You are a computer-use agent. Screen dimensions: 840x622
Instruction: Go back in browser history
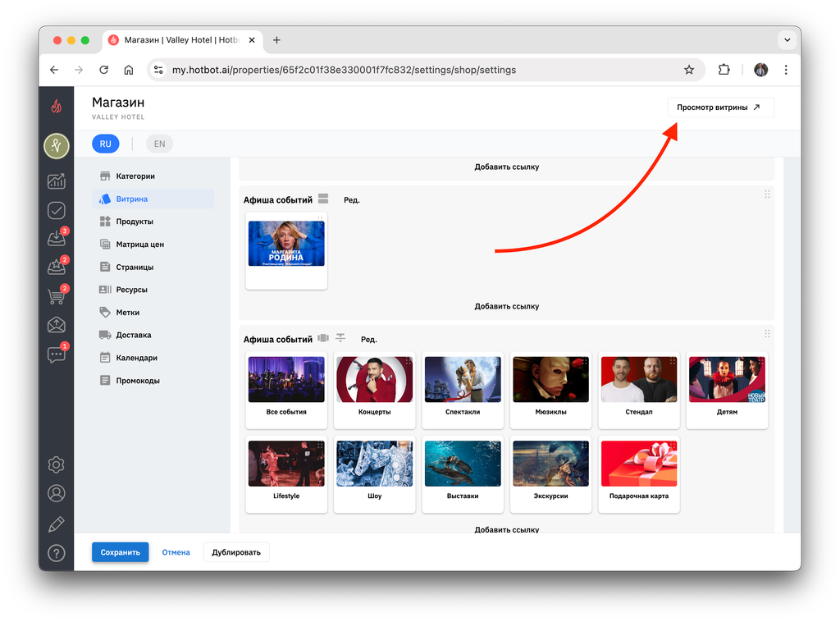click(x=54, y=70)
